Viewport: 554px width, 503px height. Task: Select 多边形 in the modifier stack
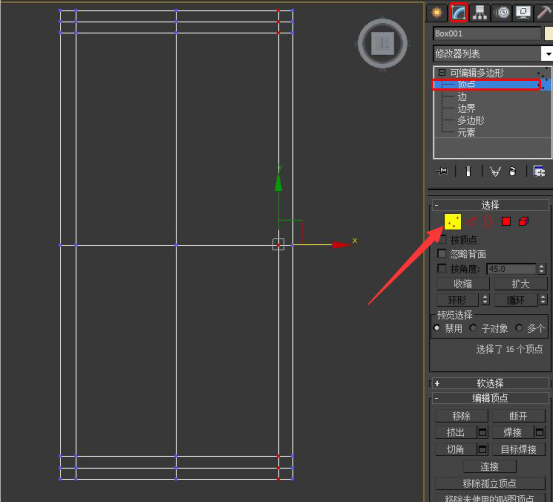point(471,120)
